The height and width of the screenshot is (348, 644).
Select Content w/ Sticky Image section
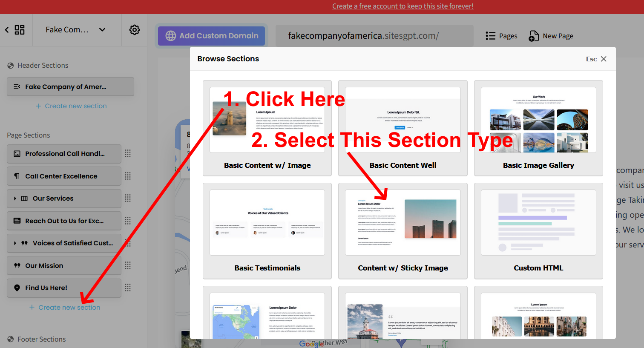click(402, 230)
